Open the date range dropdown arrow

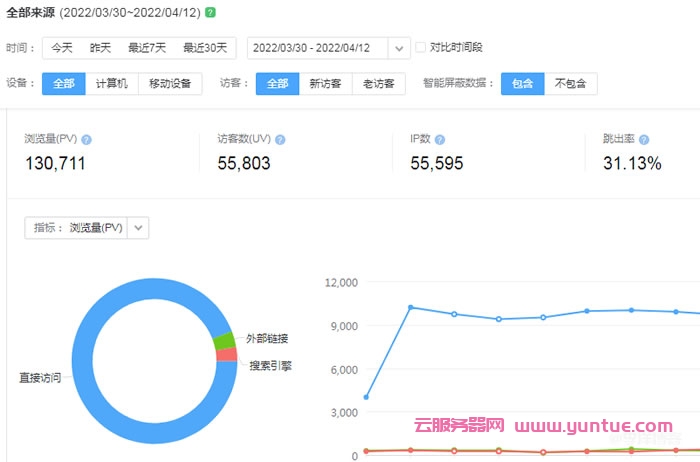[x=399, y=48]
